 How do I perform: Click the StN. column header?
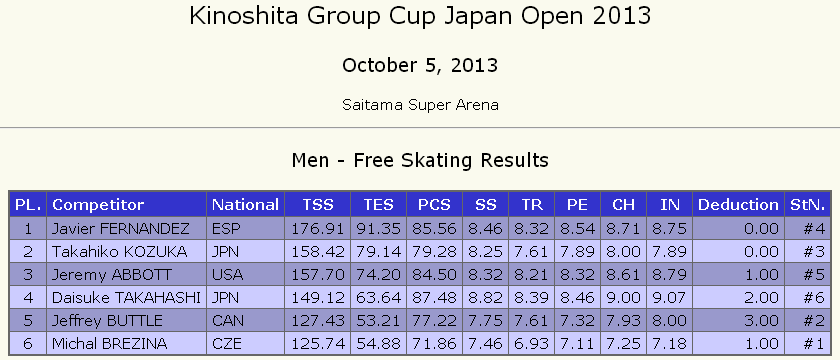pos(808,205)
